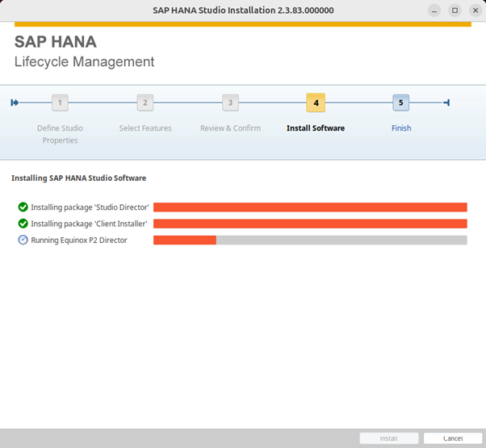
Task: Click the step 1 wizard marker
Action: pos(60,103)
